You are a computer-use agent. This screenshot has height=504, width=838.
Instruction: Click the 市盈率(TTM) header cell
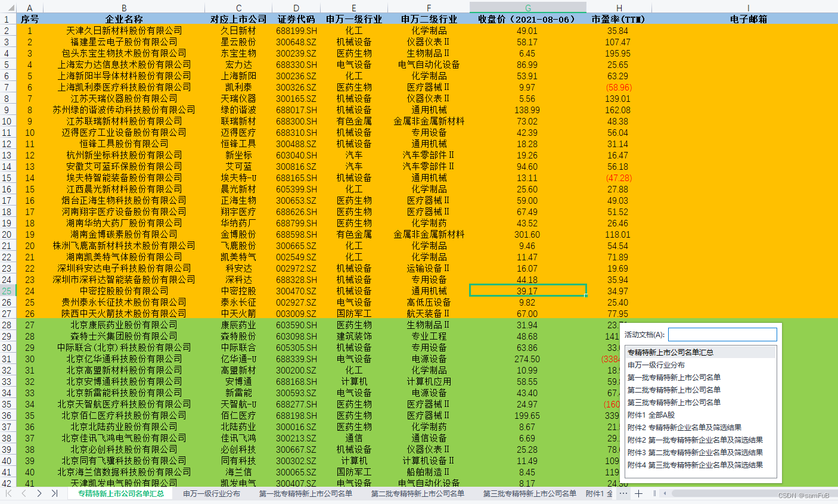(x=619, y=19)
